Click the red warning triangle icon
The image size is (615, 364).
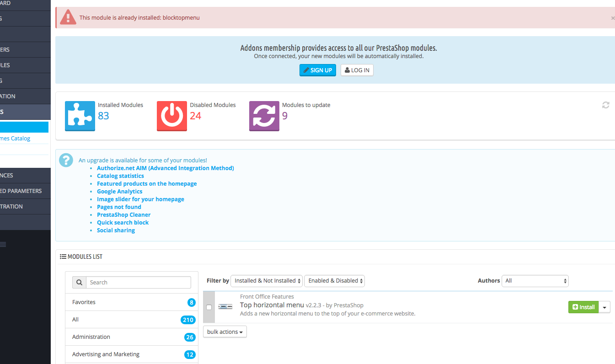pyautogui.click(x=68, y=17)
